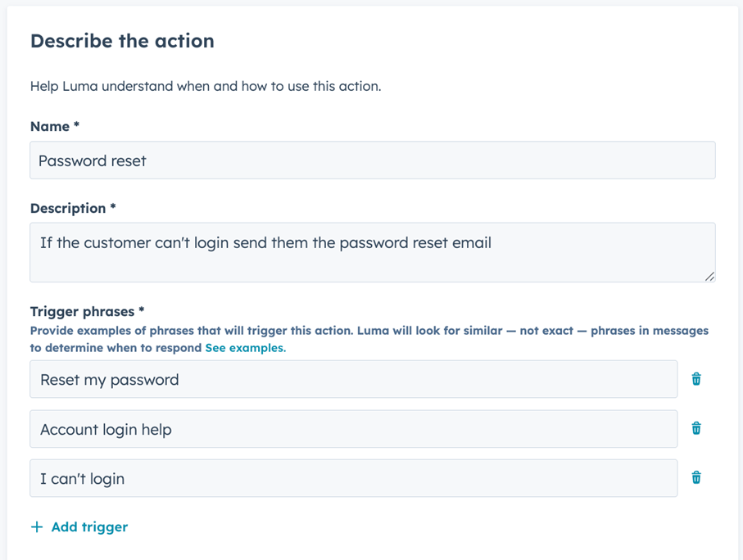This screenshot has width=743, height=560.
Task: Remove the "I can't login" trigger phrase
Action: 696,477
